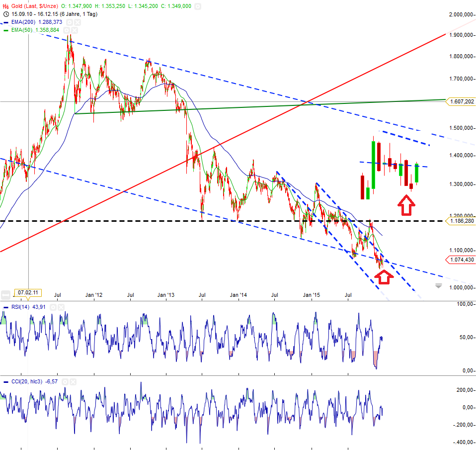476x450 pixels.
Task: Open the RSI(14) indicator settings icon
Action: point(53,307)
